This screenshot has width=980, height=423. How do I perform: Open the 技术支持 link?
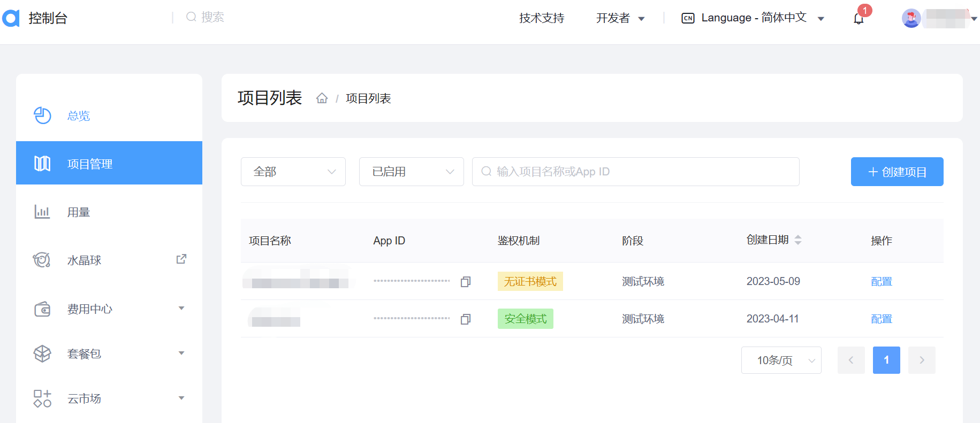click(x=542, y=18)
